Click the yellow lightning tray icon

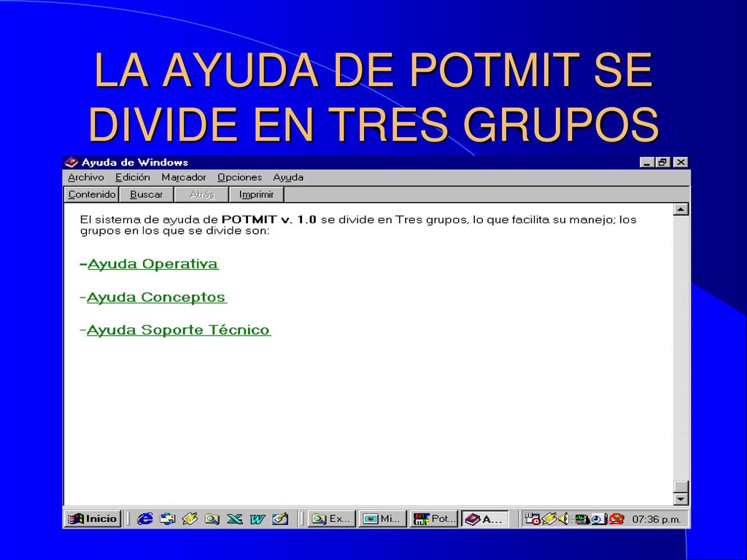pyautogui.click(x=549, y=518)
